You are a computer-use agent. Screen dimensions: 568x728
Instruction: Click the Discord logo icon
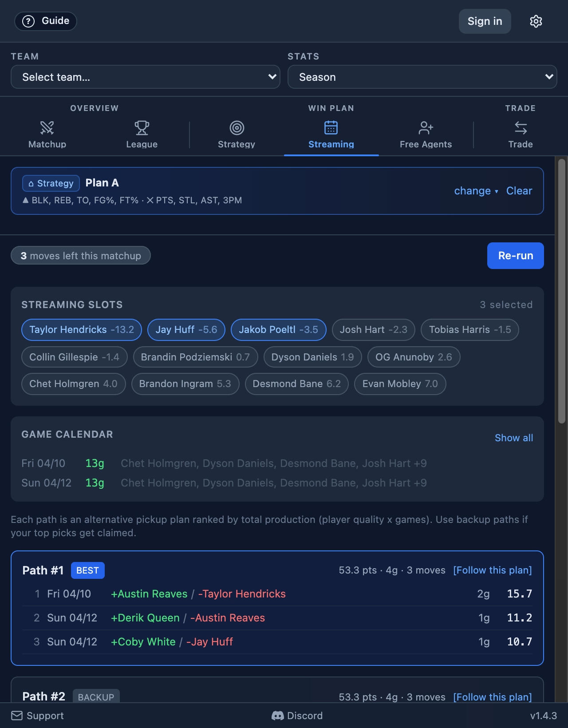click(278, 716)
